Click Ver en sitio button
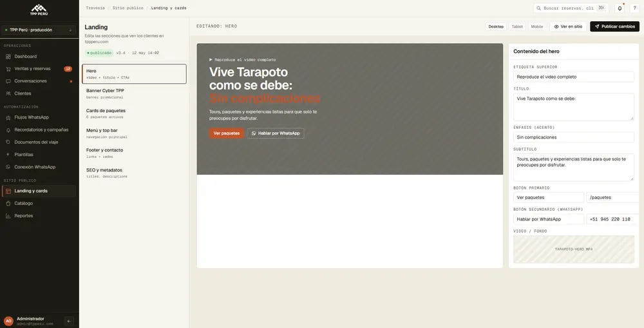Screen dimensions: 644x328 tap(568, 26)
